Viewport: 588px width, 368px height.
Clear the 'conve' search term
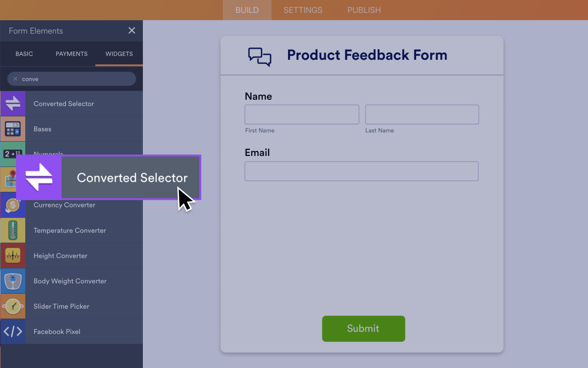pyautogui.click(x=15, y=79)
